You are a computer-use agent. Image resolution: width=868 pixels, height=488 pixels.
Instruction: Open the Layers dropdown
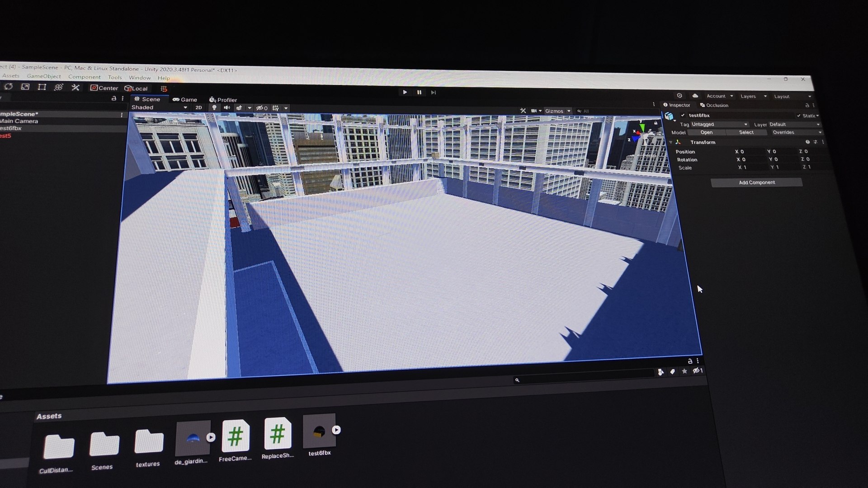coord(754,96)
